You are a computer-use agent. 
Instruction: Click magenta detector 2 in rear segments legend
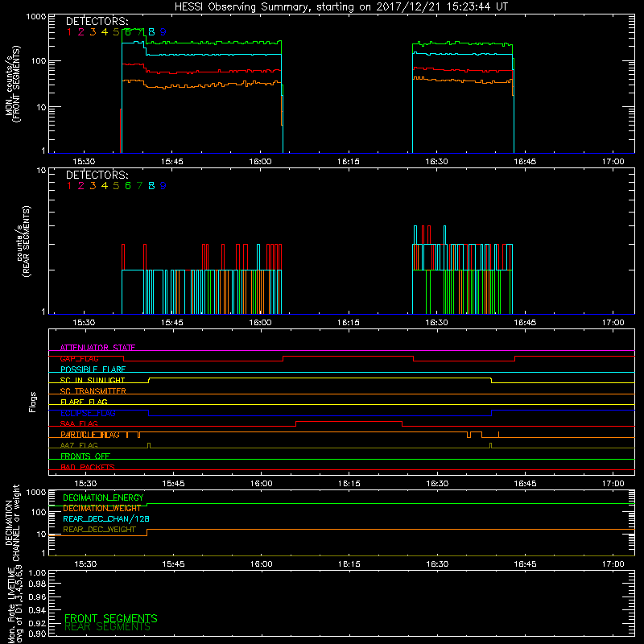point(81,186)
